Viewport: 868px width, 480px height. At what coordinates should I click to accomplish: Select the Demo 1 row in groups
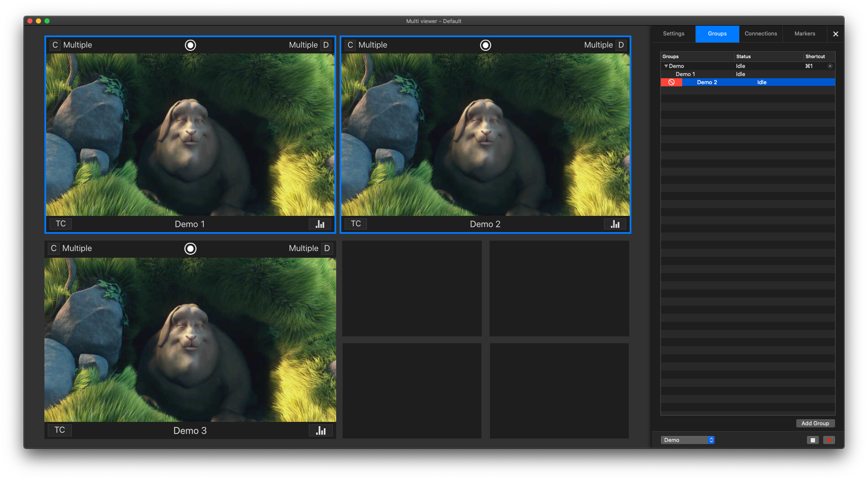(x=748, y=74)
